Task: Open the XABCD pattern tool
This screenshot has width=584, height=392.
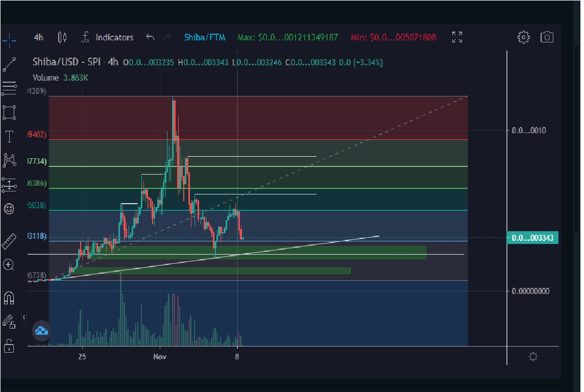Action: point(9,160)
